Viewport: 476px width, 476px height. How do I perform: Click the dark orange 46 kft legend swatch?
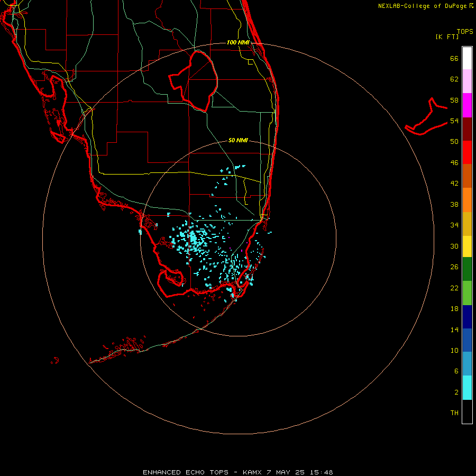tap(467, 176)
